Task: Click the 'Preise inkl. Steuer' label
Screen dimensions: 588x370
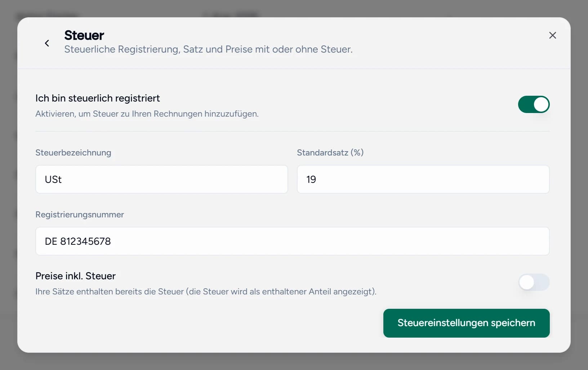Action: [x=75, y=276]
